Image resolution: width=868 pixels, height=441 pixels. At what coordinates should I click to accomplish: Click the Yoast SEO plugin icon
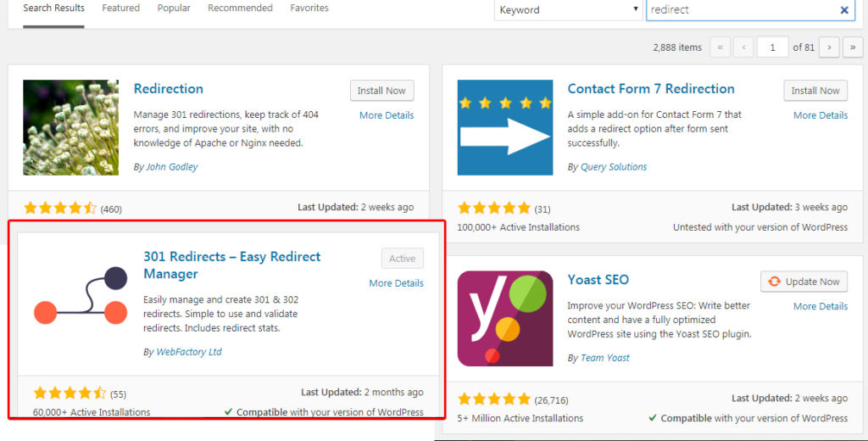[504, 318]
